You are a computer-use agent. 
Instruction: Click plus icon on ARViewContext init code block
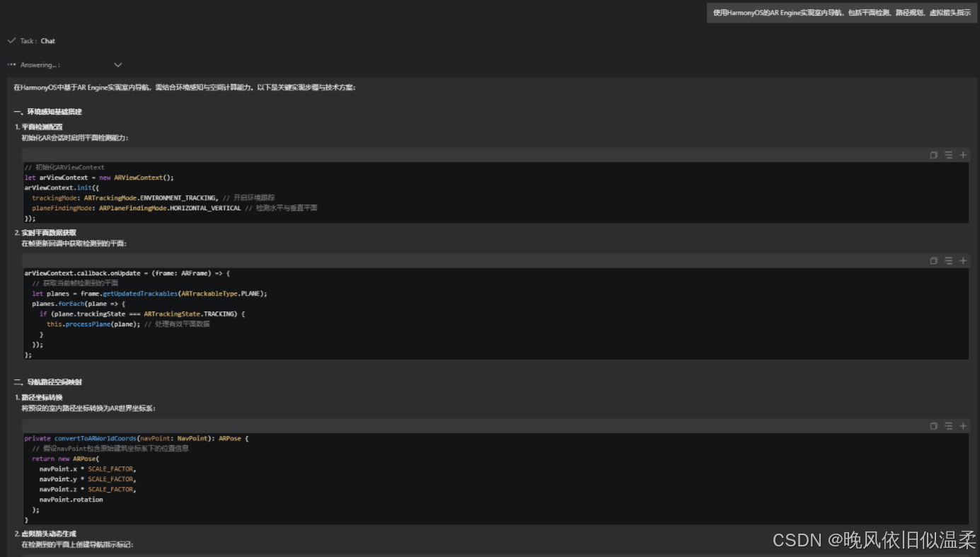pos(963,155)
